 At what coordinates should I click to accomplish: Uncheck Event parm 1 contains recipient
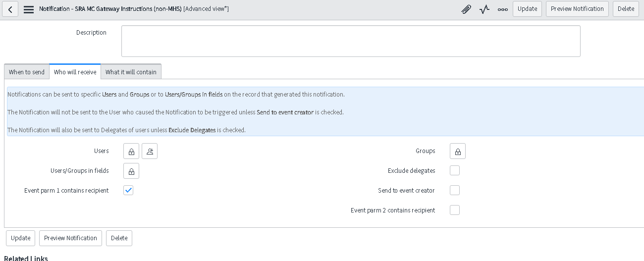click(128, 190)
